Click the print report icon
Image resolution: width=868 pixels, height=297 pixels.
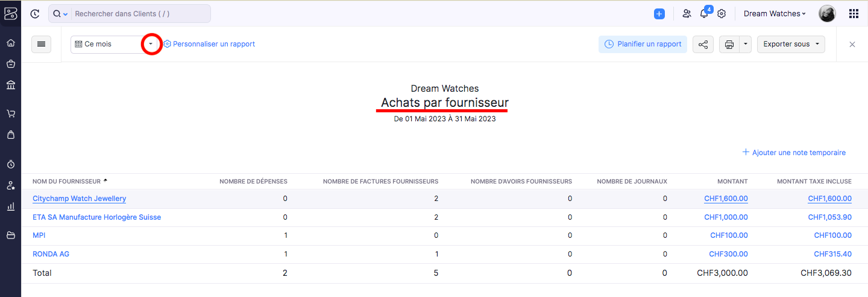(x=729, y=44)
